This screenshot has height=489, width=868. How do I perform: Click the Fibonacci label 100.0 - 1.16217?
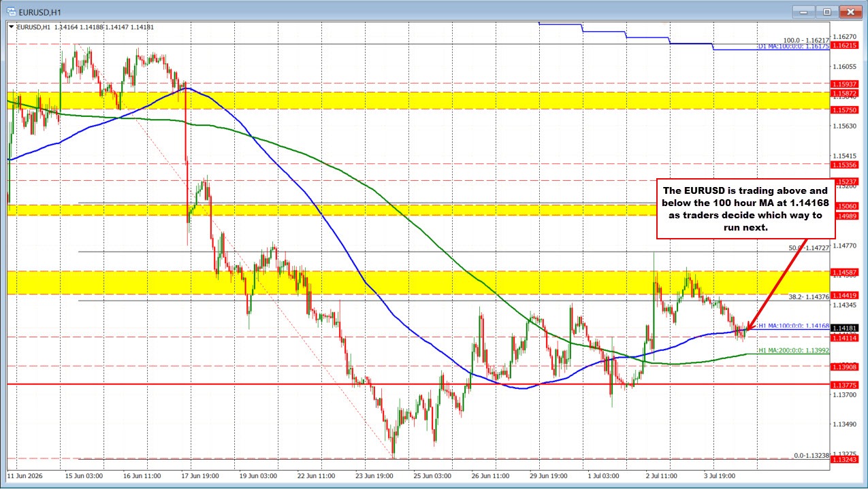click(806, 40)
